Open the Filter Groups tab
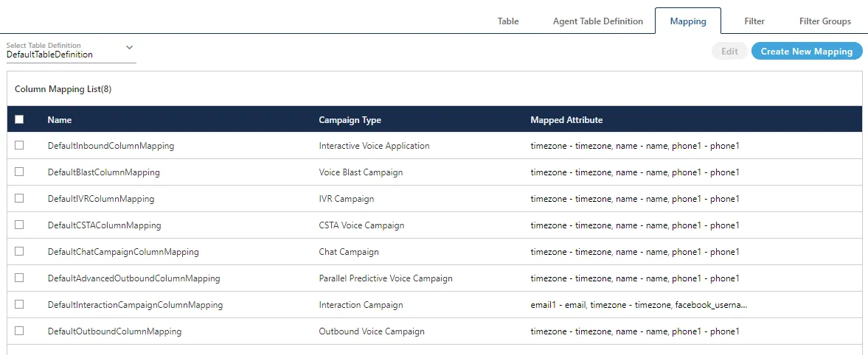This screenshot has height=355, width=868. pos(824,21)
